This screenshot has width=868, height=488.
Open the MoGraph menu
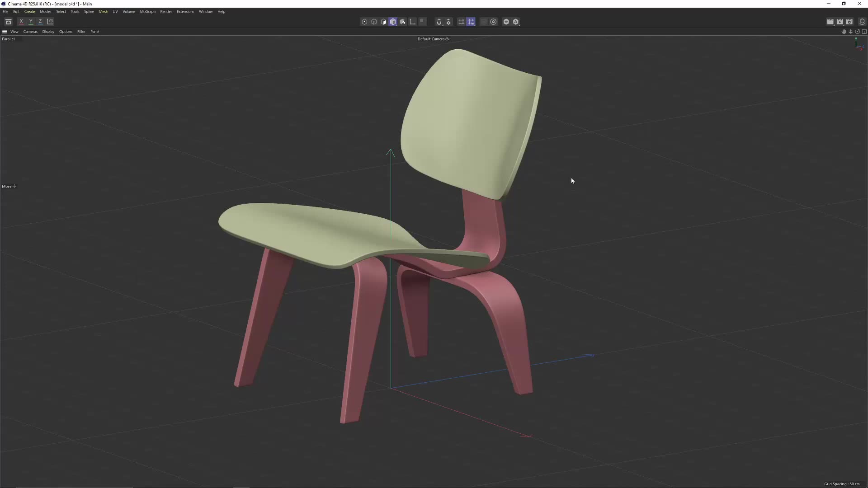[x=148, y=12]
